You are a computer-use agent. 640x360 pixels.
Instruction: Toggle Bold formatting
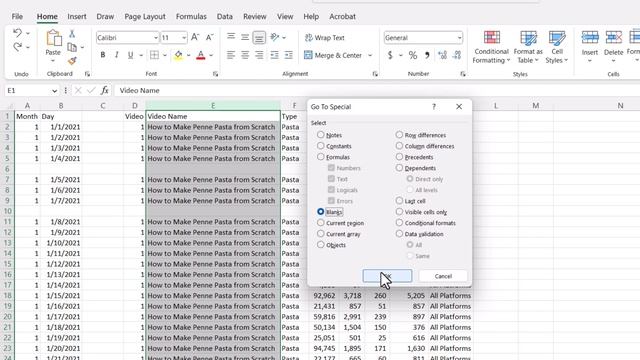pyautogui.click(x=102, y=55)
